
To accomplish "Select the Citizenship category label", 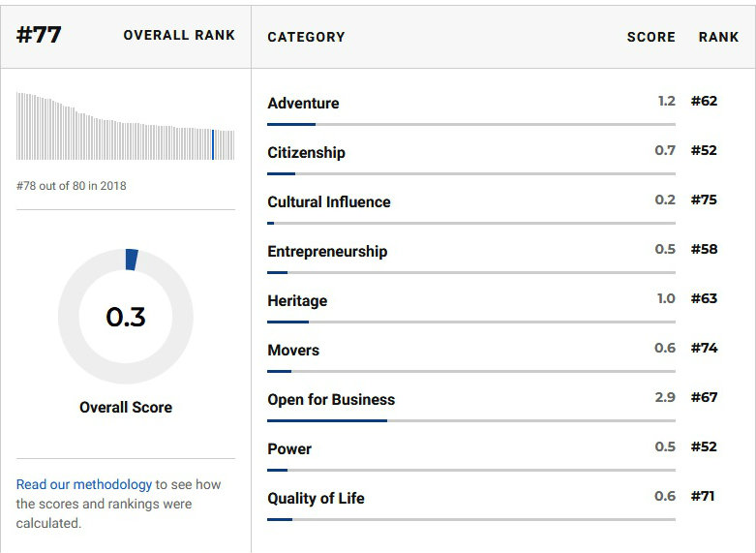I will click(306, 153).
